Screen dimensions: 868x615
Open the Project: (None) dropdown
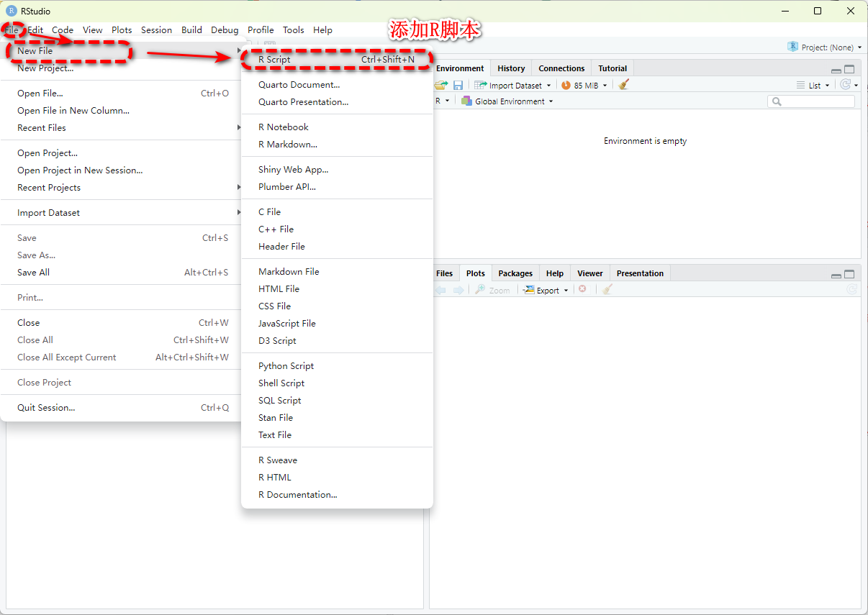coord(825,47)
